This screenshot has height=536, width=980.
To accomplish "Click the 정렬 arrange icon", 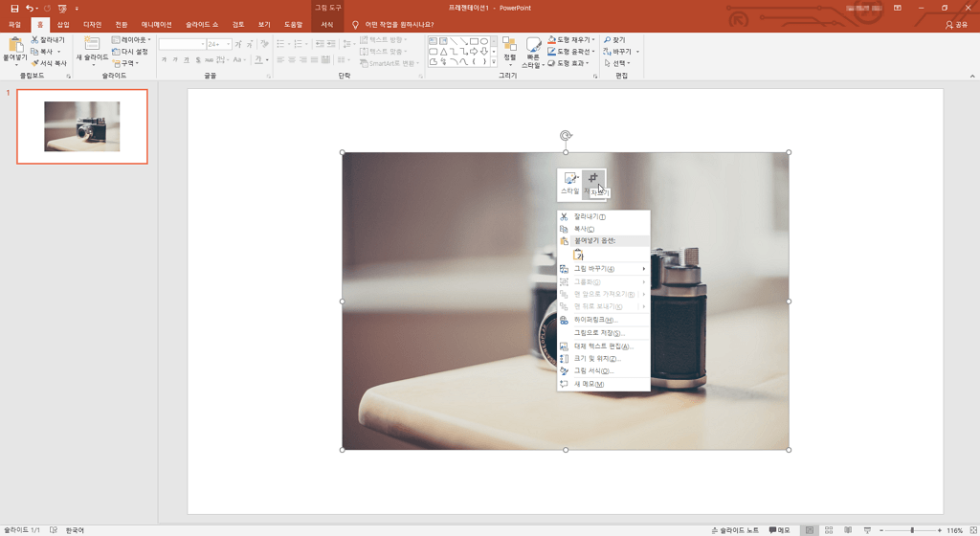I will [x=509, y=44].
